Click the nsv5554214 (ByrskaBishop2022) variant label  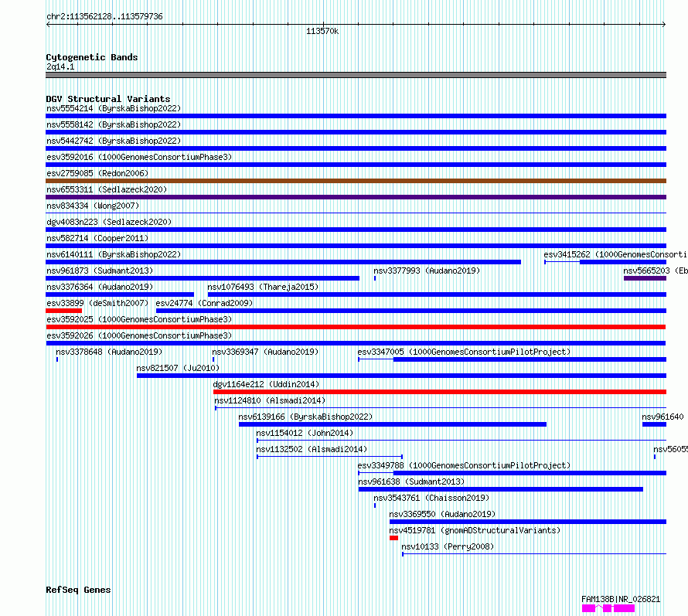pos(114,108)
